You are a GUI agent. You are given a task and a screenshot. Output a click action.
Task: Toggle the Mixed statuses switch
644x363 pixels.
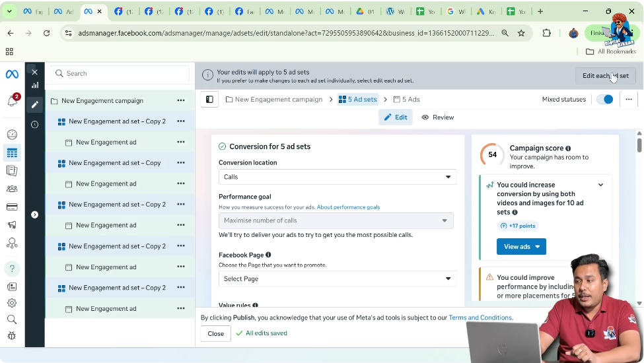(x=604, y=100)
